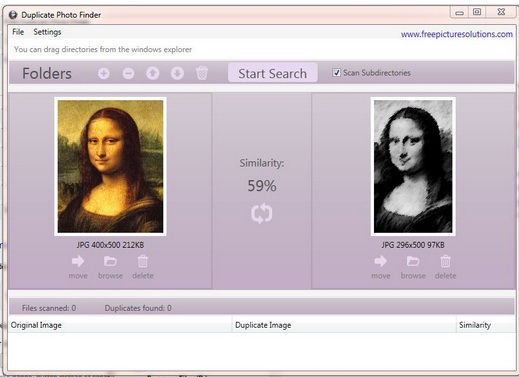Viewport: 519px width, 377px height.
Task: Clear folders with the trash bin icon
Action: (x=202, y=73)
